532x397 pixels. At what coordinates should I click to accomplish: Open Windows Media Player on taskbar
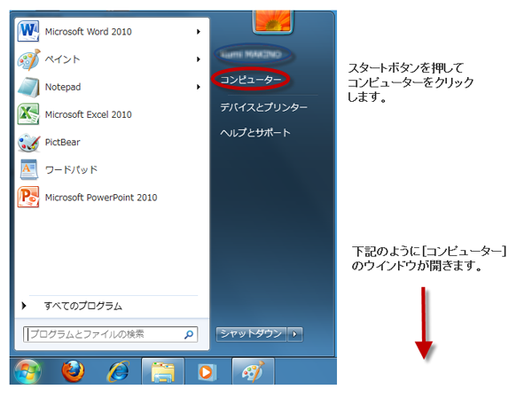[207, 372]
